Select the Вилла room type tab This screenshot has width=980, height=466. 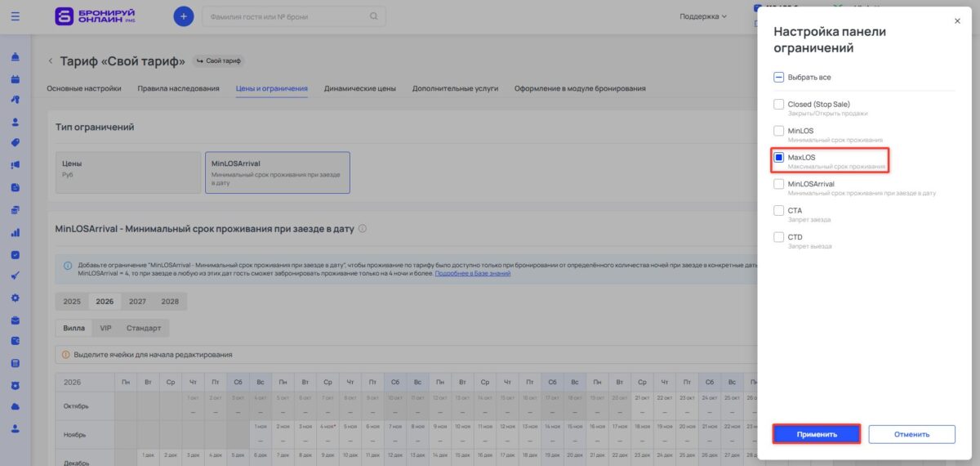(74, 328)
